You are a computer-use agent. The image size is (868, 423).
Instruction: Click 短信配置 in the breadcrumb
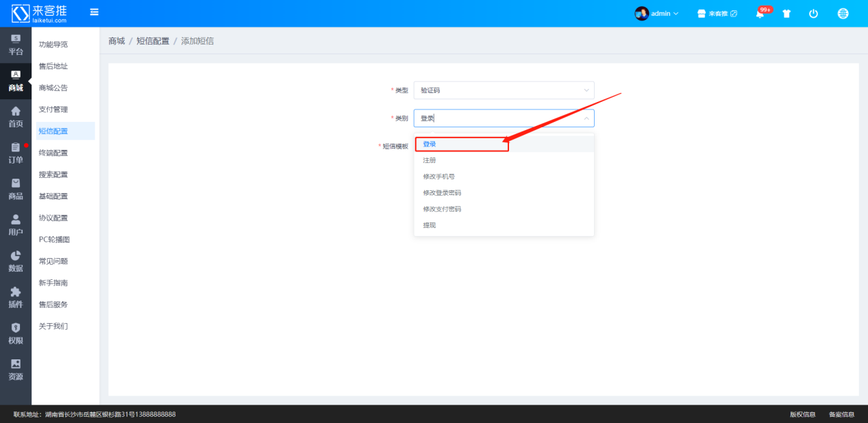point(153,41)
